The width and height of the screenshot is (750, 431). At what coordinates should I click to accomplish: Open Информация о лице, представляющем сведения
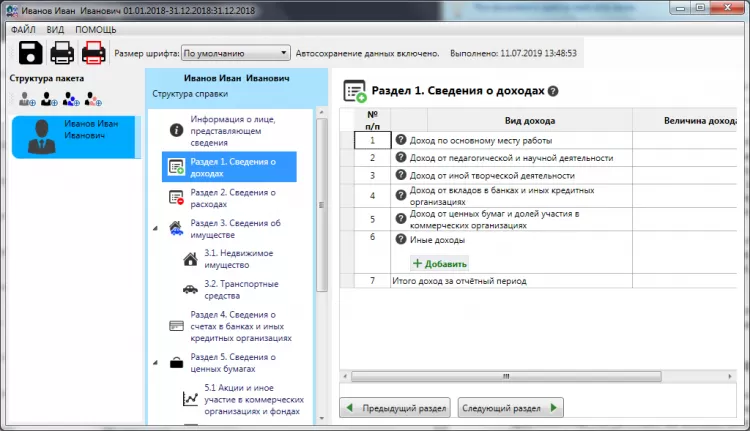[232, 131]
